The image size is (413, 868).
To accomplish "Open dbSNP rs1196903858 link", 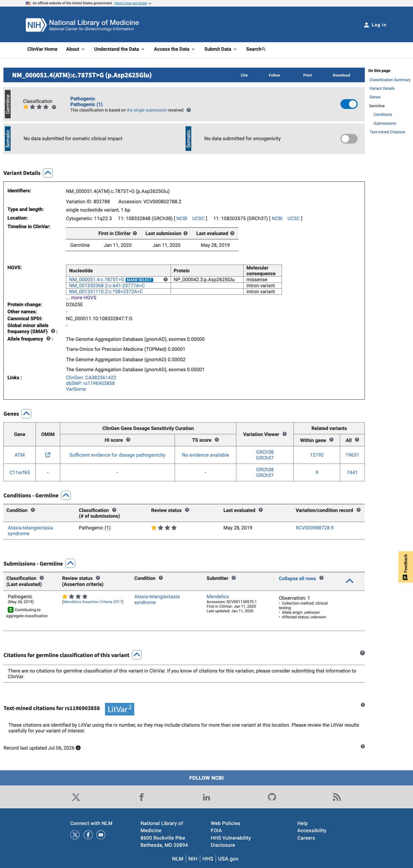I will 90,384.
